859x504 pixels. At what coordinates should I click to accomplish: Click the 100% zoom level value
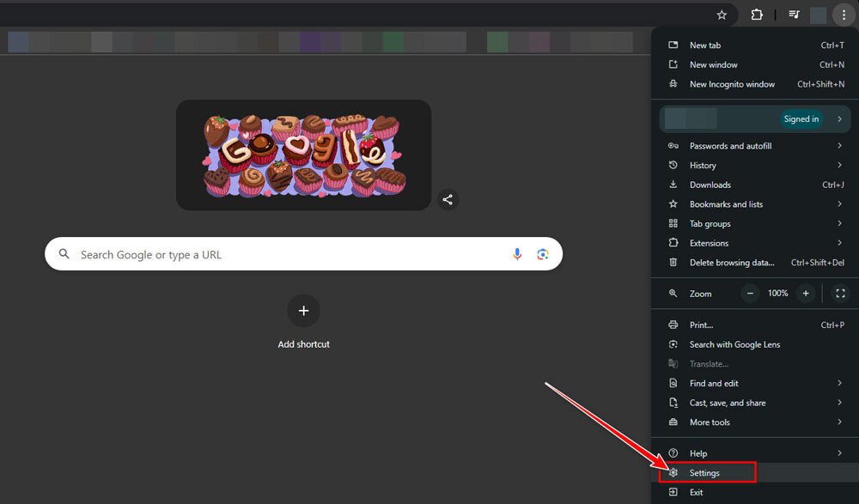point(777,294)
